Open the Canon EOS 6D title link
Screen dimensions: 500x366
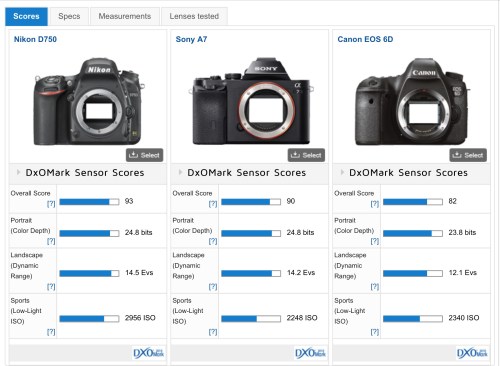point(365,39)
